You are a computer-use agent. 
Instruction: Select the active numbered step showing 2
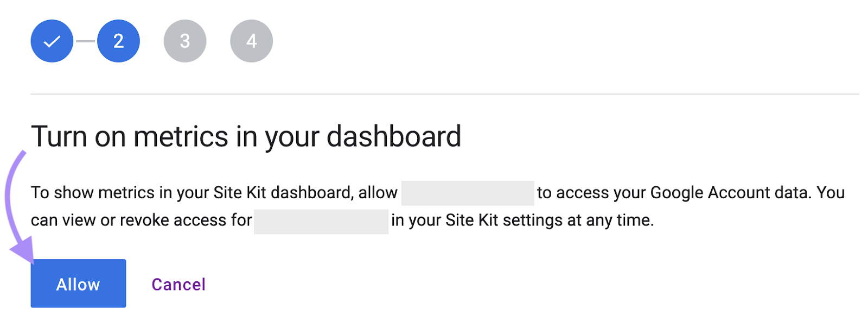pos(118,40)
